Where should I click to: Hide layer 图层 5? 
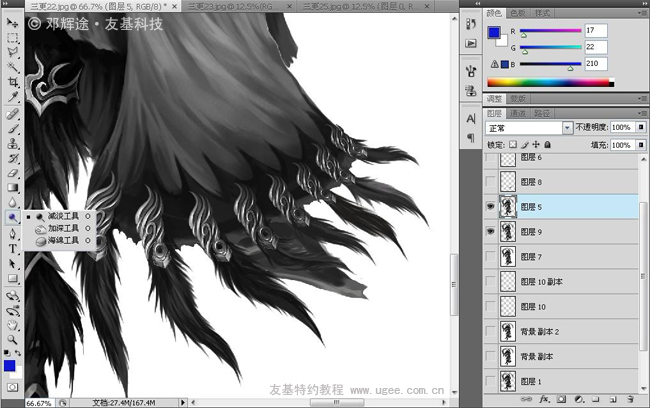click(490, 206)
